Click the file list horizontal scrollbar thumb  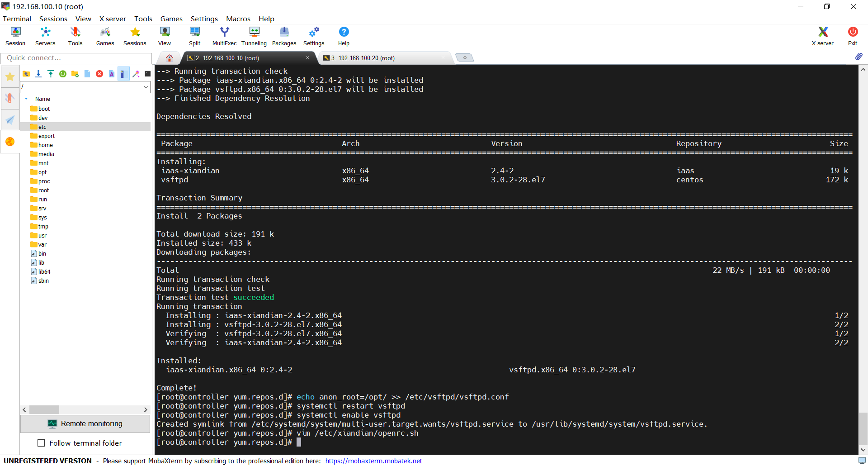[44, 409]
